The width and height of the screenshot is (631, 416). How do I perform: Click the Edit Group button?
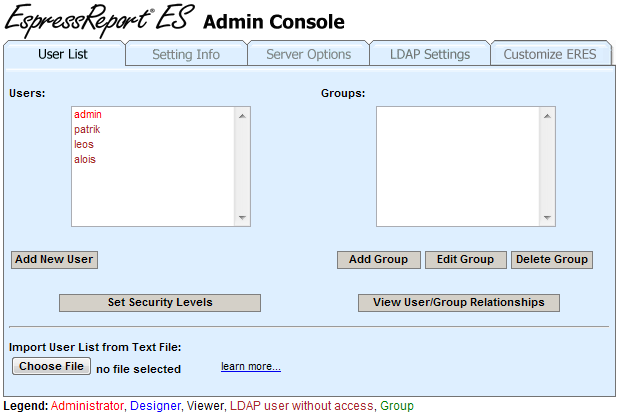(466, 259)
